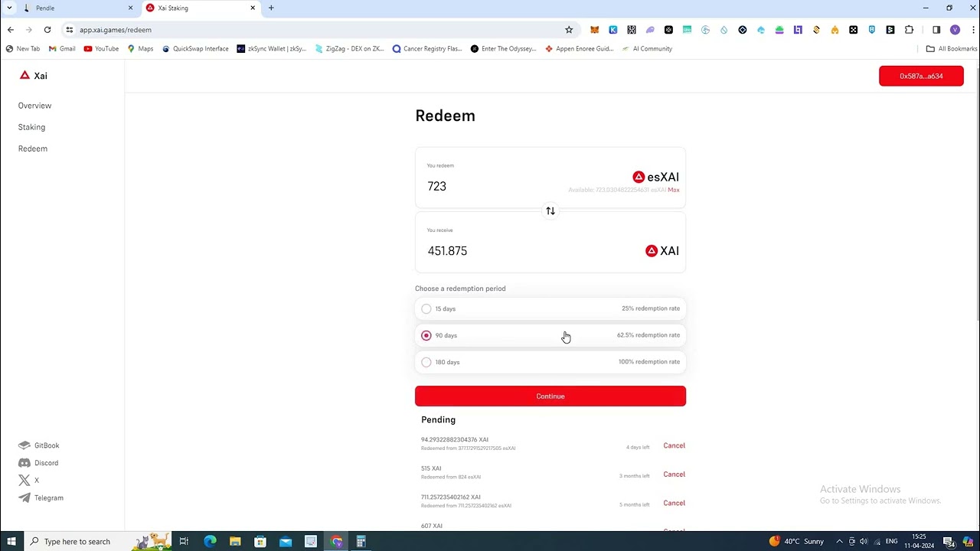Close the Pendle tab

pyautogui.click(x=130, y=8)
